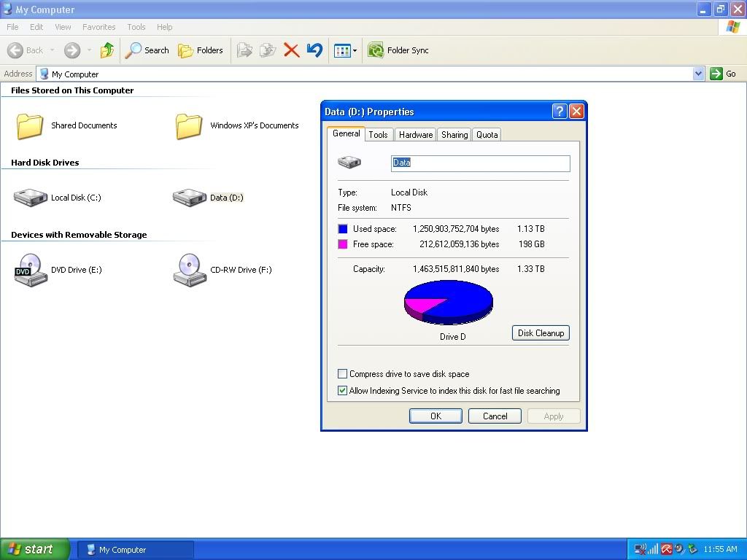Click the magenta Free space swatch
747x560 pixels.
pyautogui.click(x=343, y=244)
